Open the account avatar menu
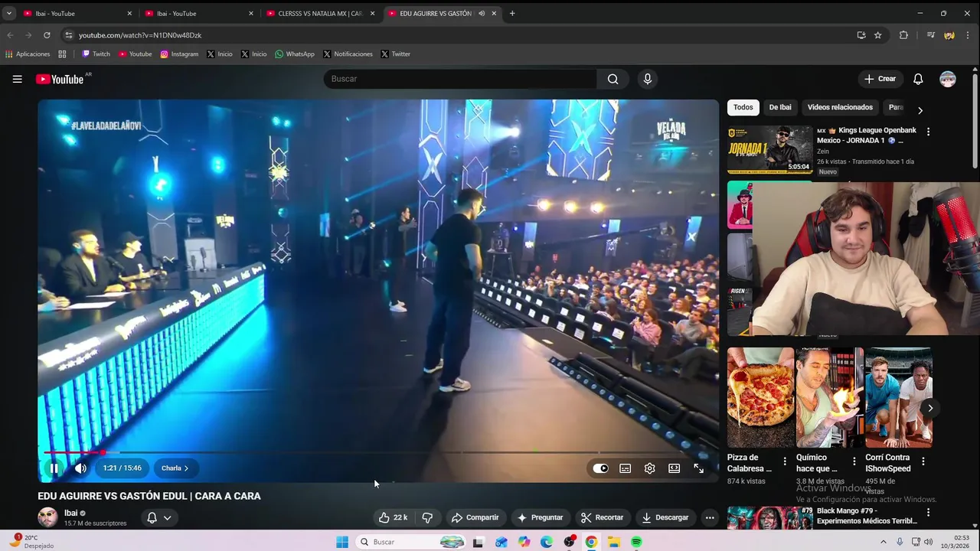980x551 pixels. point(948,79)
